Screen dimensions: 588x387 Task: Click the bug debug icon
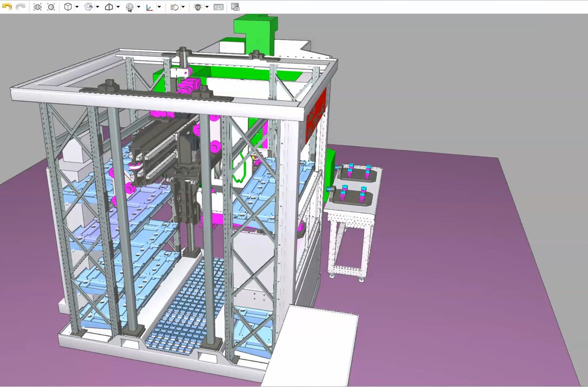[x=198, y=7]
